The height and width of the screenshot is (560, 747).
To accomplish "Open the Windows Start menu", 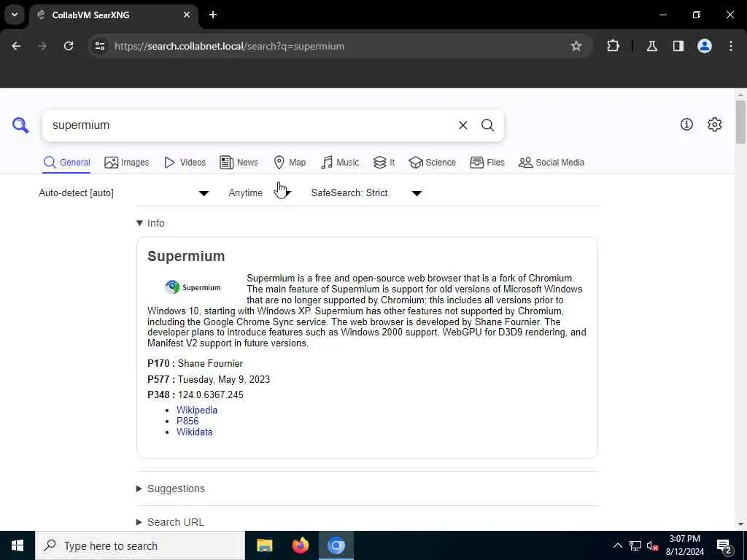I will click(x=18, y=545).
